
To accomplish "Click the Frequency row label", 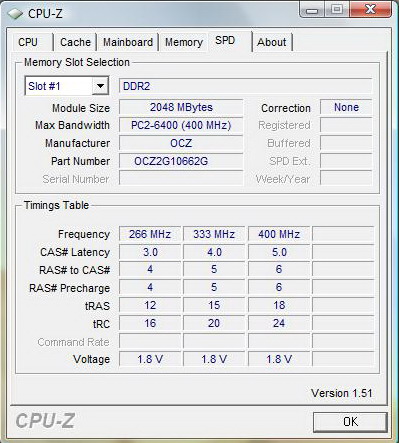I will (x=84, y=234).
